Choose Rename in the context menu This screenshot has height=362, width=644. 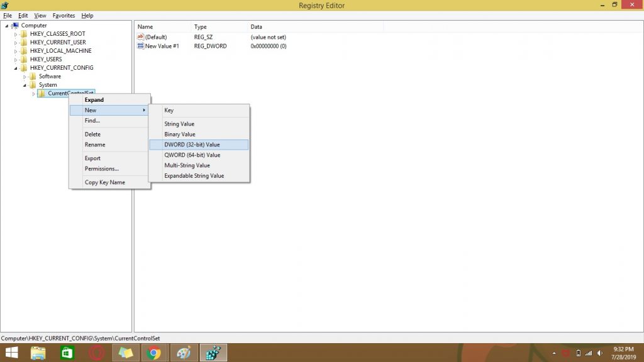[109, 145]
